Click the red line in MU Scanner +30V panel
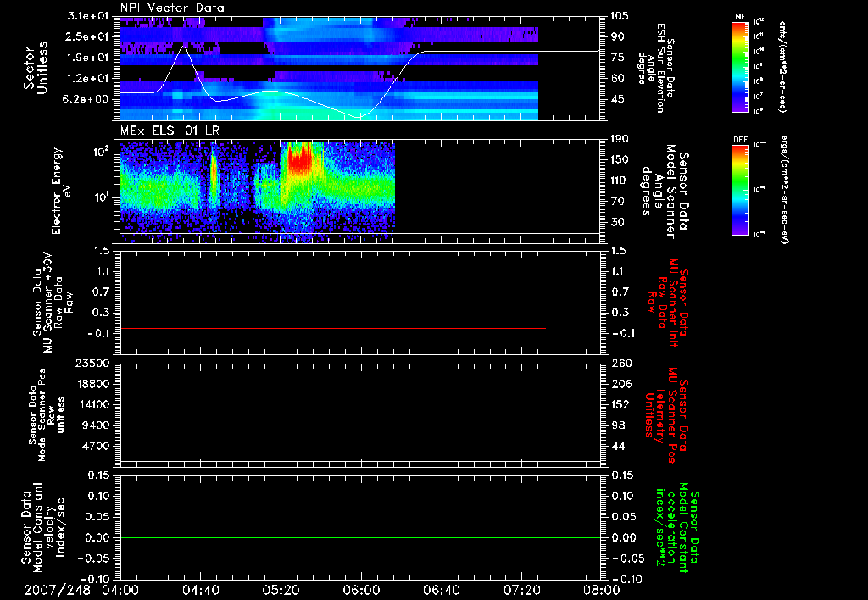Image resolution: width=868 pixels, height=600 pixels. (332, 328)
